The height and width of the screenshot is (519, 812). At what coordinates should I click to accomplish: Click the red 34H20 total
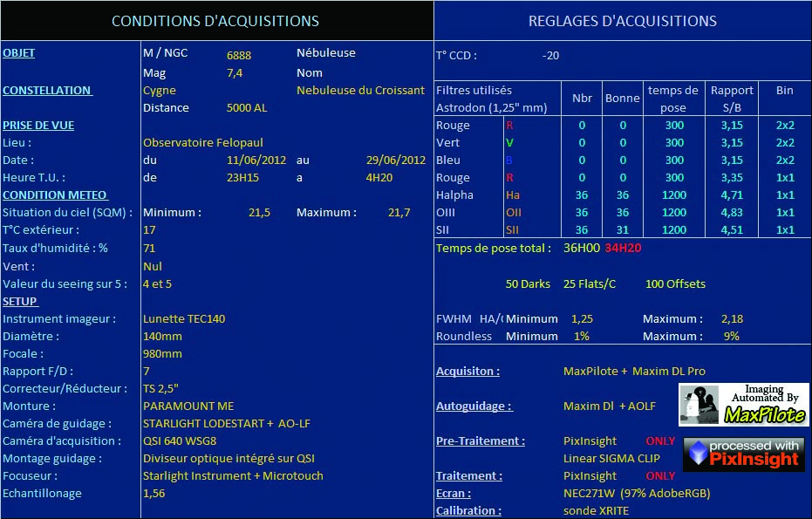623,248
